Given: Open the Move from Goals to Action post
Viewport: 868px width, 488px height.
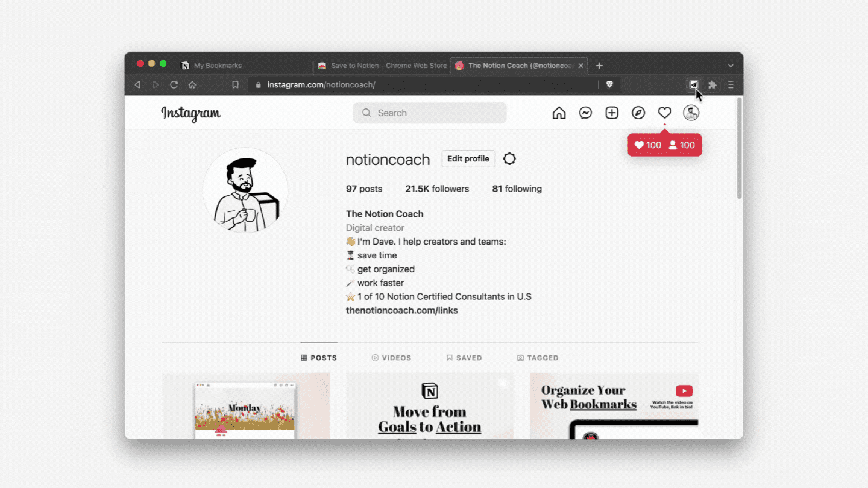Looking at the screenshot, I should point(430,406).
